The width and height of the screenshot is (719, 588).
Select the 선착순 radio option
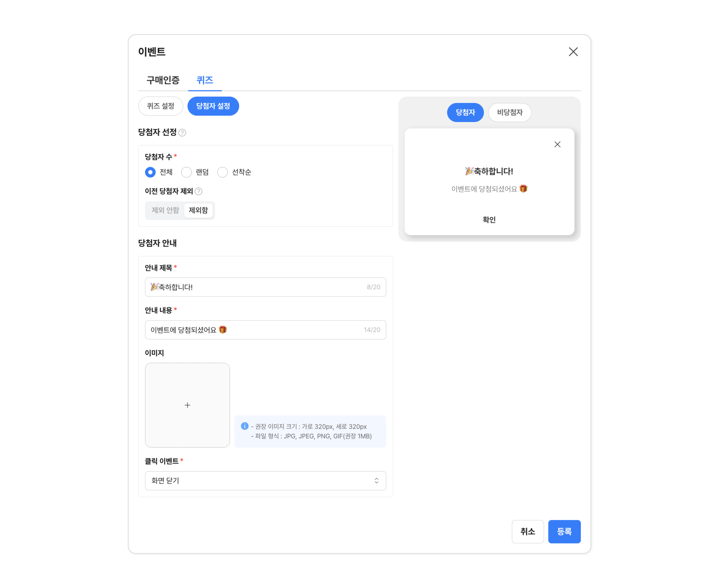[222, 172]
